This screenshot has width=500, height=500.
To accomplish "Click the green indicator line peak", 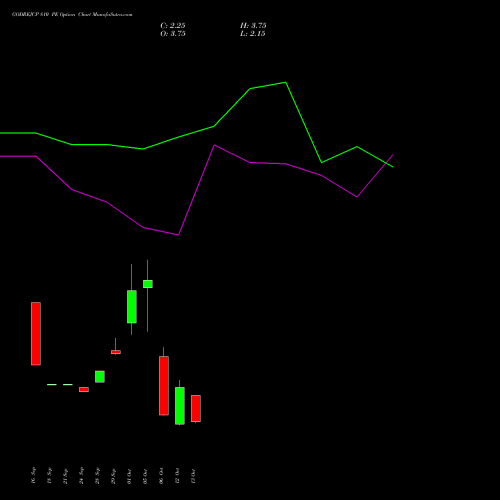I will coord(286,82).
